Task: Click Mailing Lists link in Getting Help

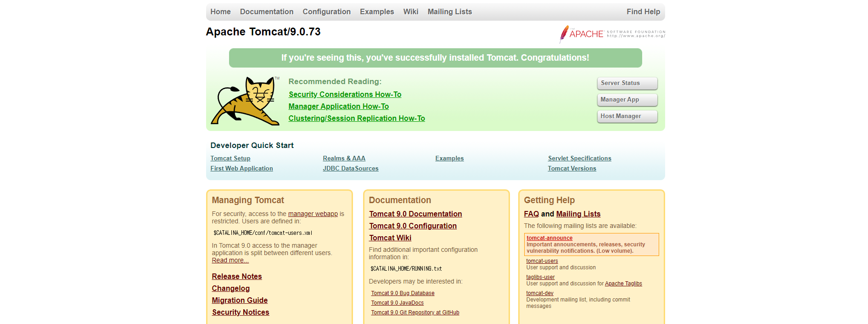Action: [578, 214]
